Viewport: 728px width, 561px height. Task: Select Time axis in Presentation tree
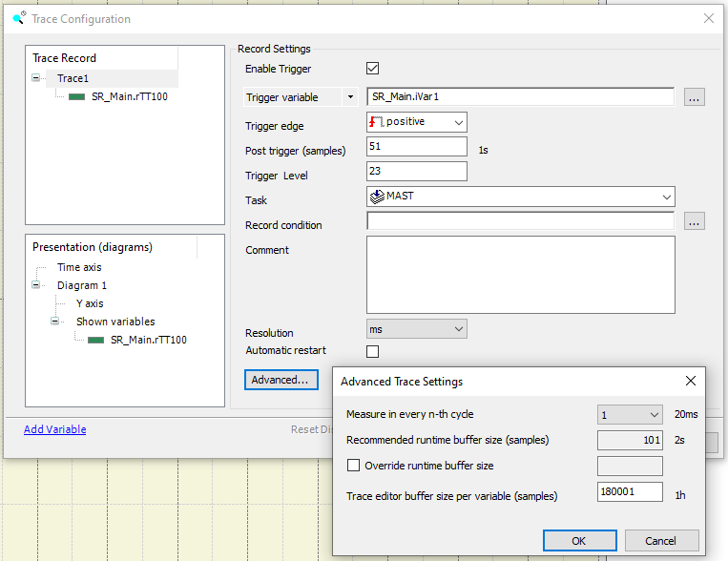point(79,267)
